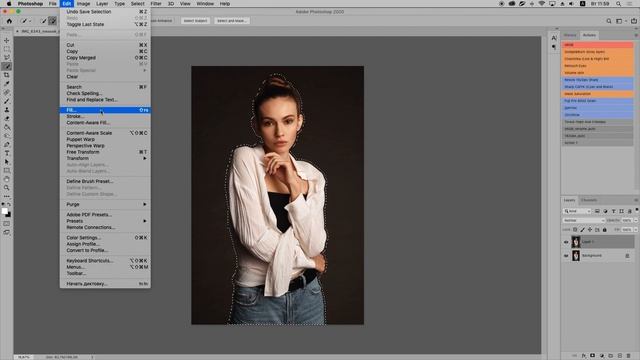Select the Rectangle shape tool
This screenshot has width=640, height=360.
tap(7, 171)
